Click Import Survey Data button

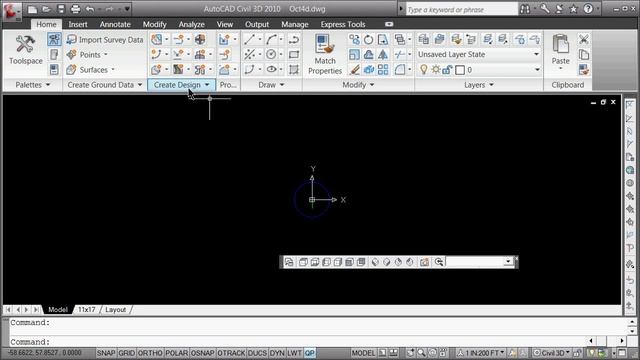(105, 40)
